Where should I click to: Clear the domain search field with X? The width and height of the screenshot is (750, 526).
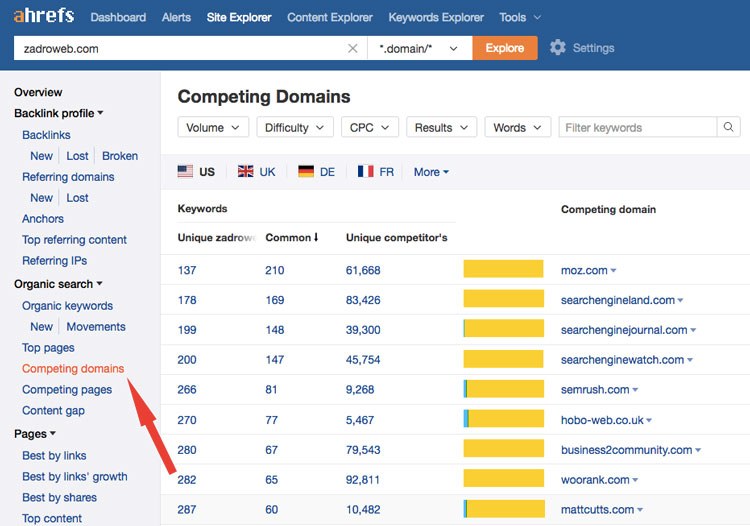point(353,48)
